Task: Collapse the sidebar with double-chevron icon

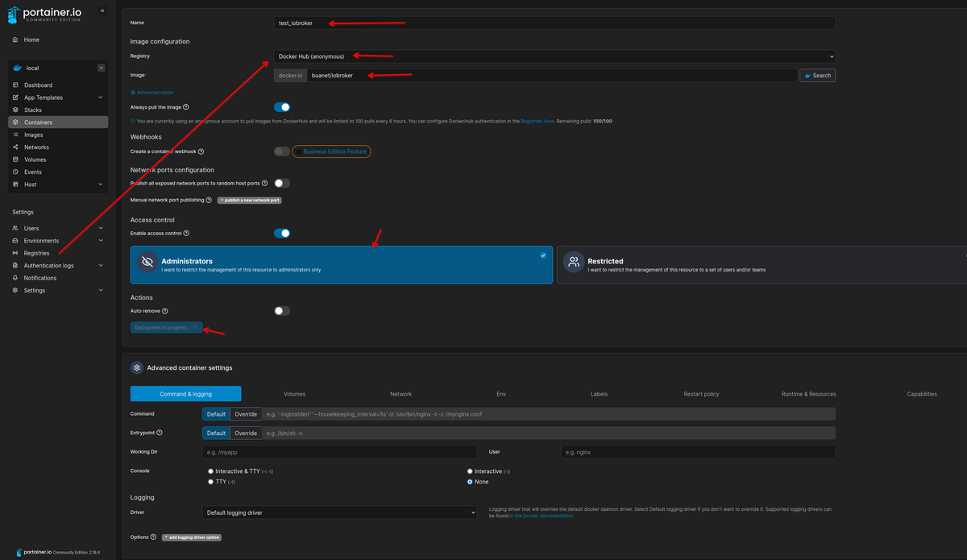Action: pyautogui.click(x=102, y=10)
